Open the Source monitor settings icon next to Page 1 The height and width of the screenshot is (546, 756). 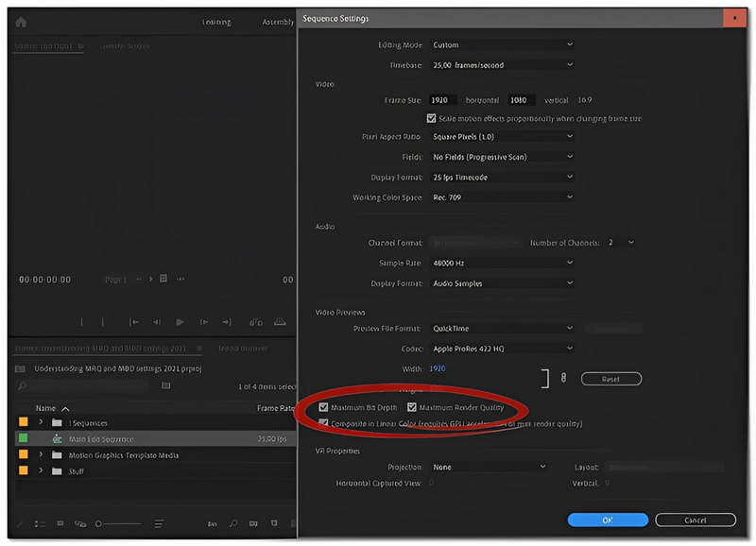(163, 279)
